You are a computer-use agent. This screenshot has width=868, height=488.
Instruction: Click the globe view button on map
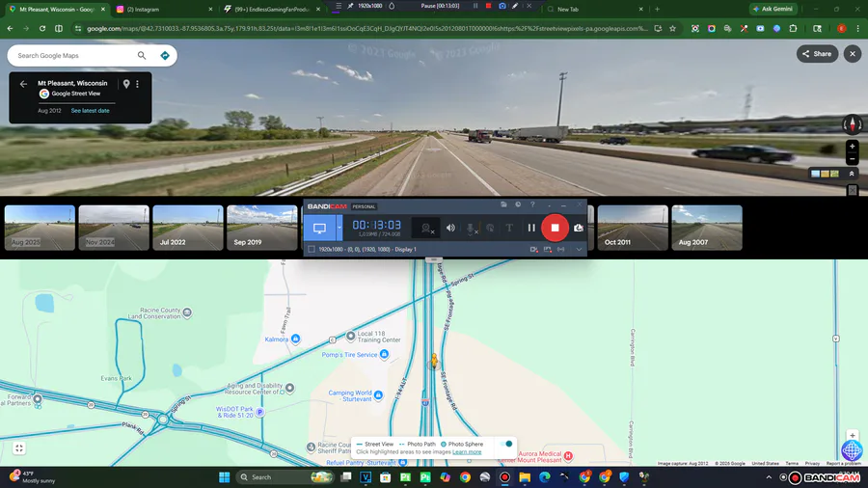[852, 451]
